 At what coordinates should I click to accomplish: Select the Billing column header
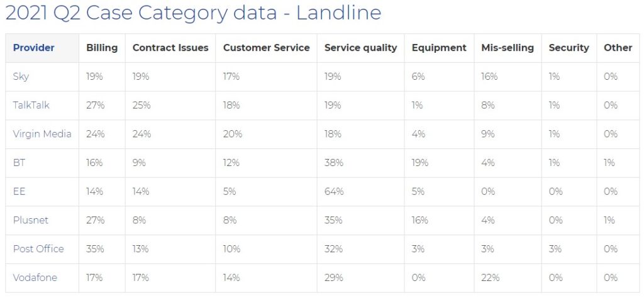(102, 48)
